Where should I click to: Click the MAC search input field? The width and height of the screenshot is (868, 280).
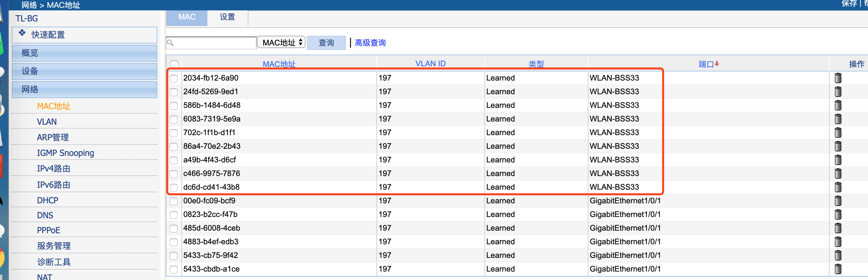click(211, 43)
